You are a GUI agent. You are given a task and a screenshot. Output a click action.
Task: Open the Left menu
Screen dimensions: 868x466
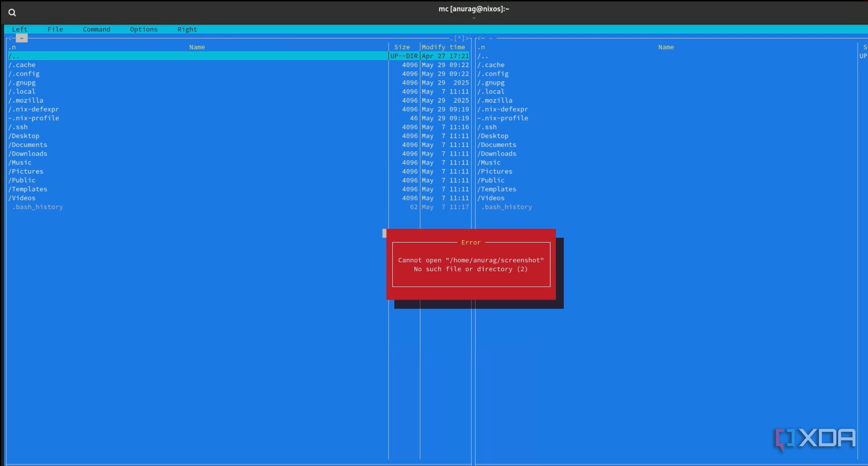pyautogui.click(x=20, y=29)
